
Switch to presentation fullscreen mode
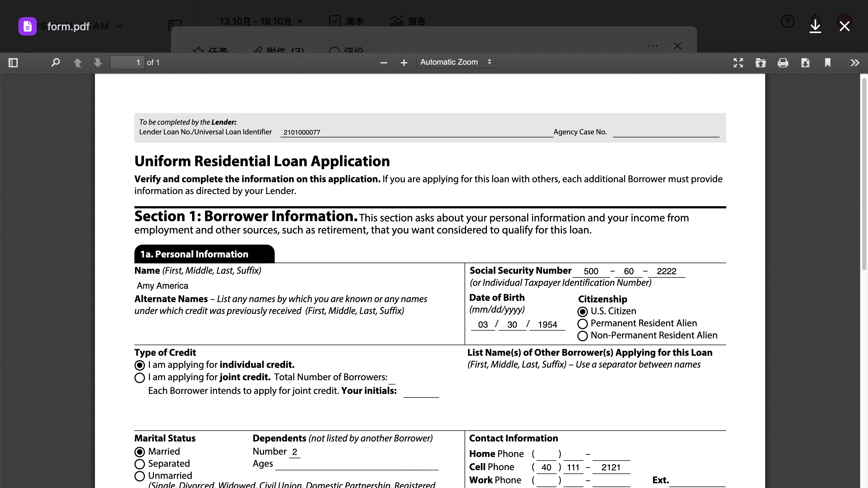pos(738,63)
